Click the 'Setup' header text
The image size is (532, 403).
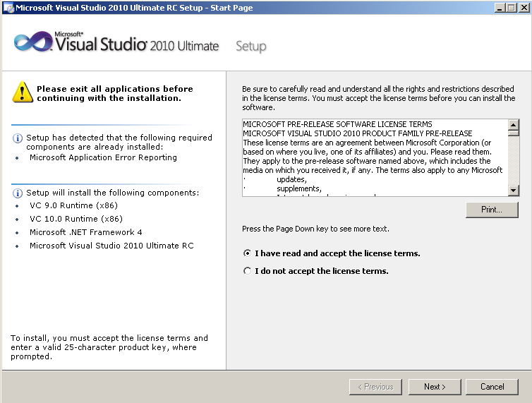click(251, 46)
